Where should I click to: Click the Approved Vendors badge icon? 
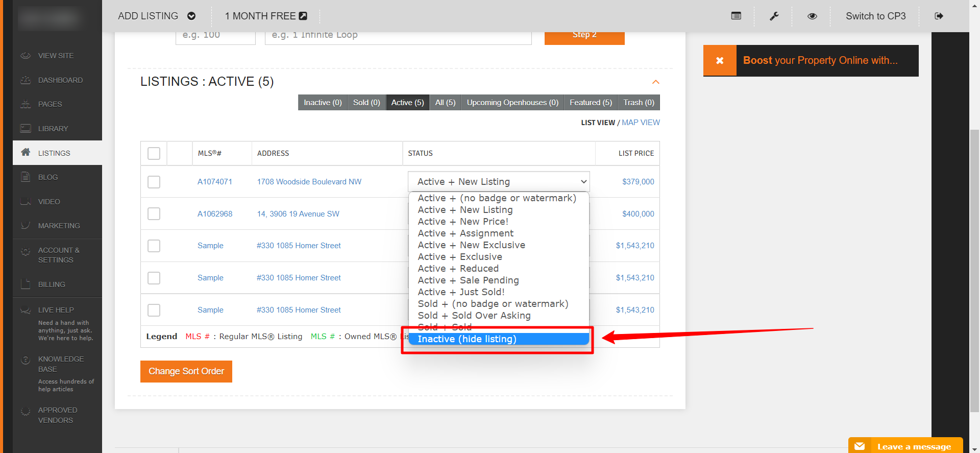[x=26, y=411]
